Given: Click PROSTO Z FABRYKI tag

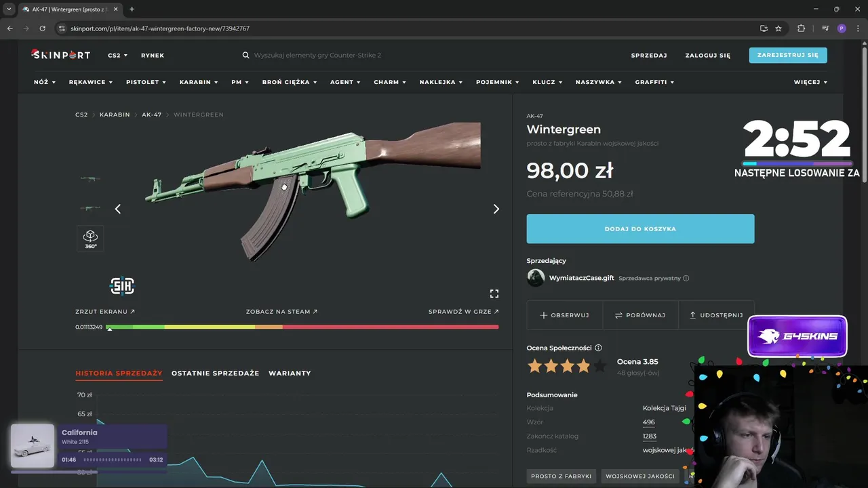Looking at the screenshot, I should (561, 476).
